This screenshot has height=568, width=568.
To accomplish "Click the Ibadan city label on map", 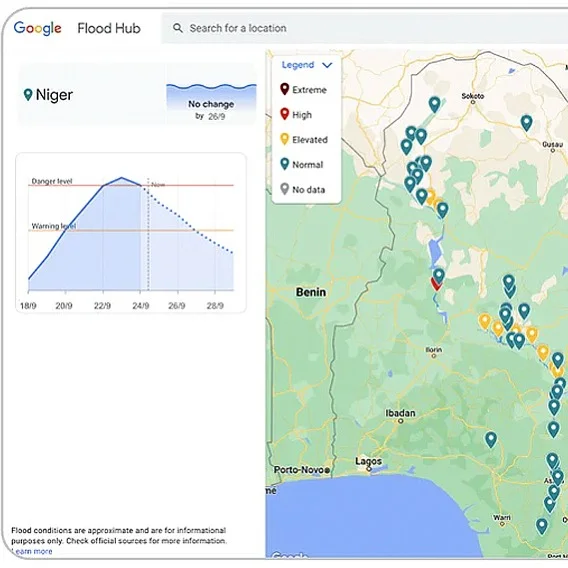I will pos(400,413).
